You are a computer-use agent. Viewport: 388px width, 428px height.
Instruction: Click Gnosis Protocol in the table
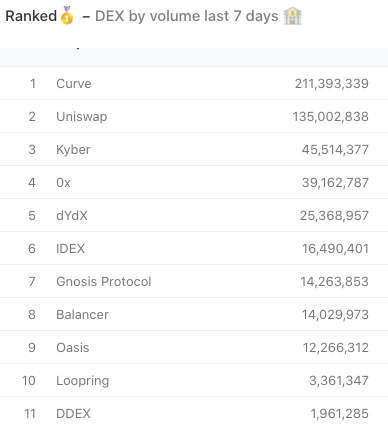[x=104, y=281]
